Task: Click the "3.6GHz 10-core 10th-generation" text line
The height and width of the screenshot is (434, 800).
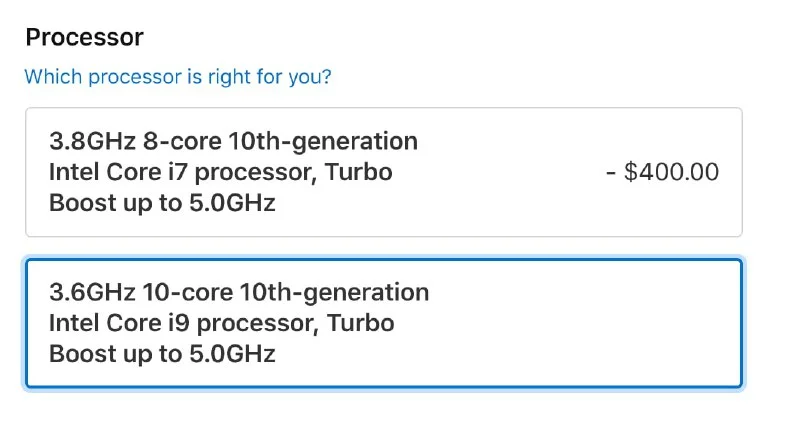Action: click(x=239, y=293)
